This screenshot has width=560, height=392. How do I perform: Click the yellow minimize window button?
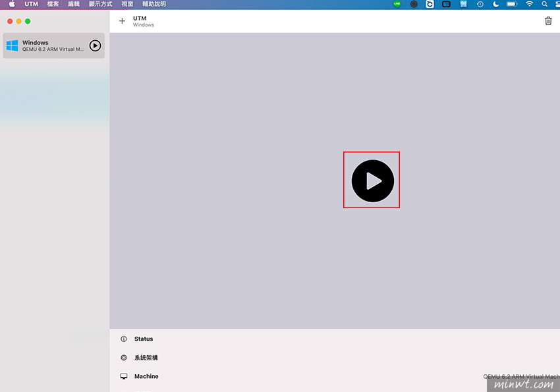pyautogui.click(x=18, y=21)
